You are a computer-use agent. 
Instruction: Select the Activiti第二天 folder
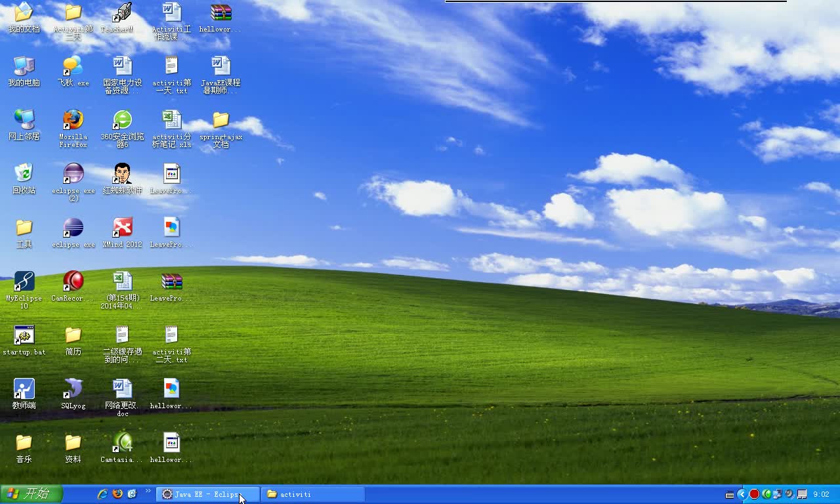tap(73, 21)
